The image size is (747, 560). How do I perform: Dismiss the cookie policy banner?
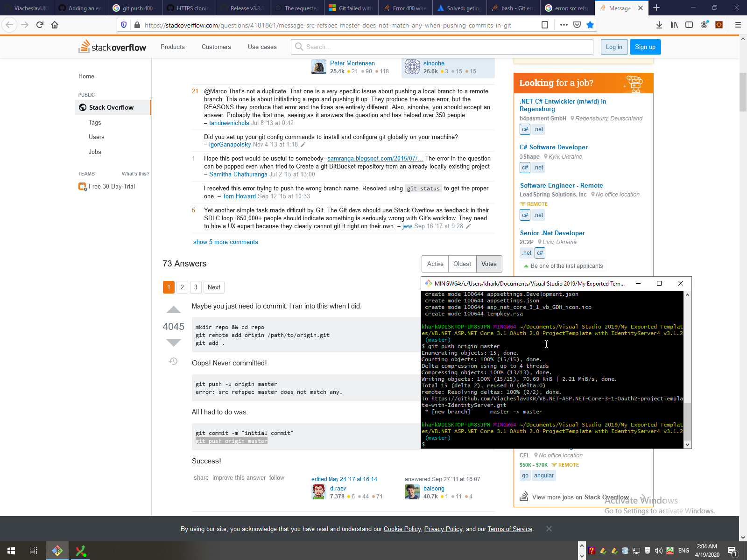coord(549,529)
